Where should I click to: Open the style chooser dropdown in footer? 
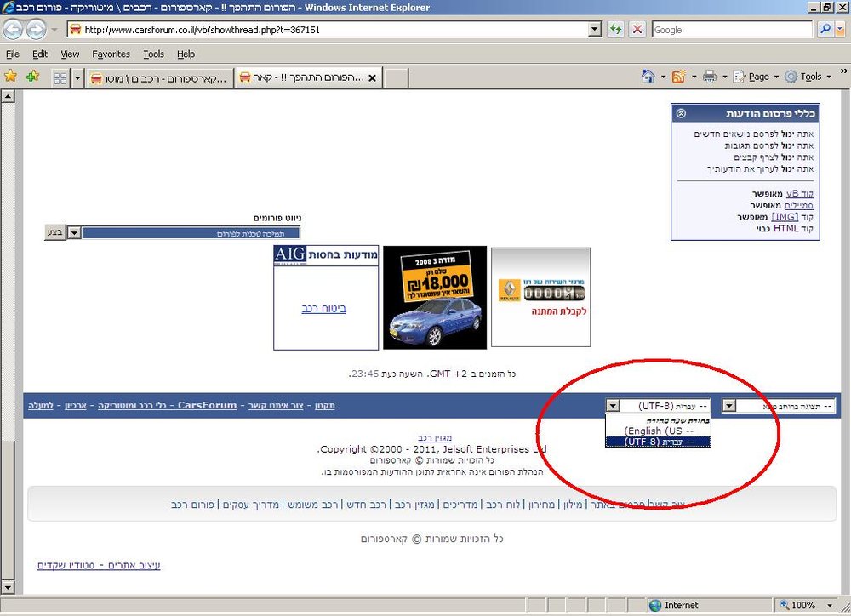tap(730, 406)
